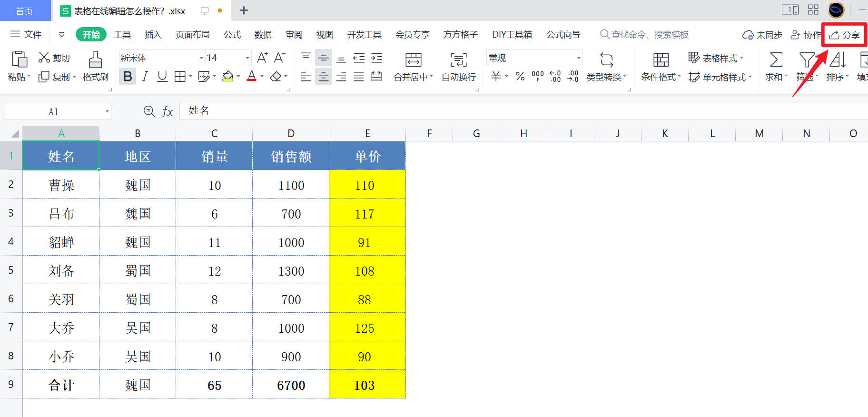Expand the font size dropdown
The image size is (868, 417).
click(247, 58)
